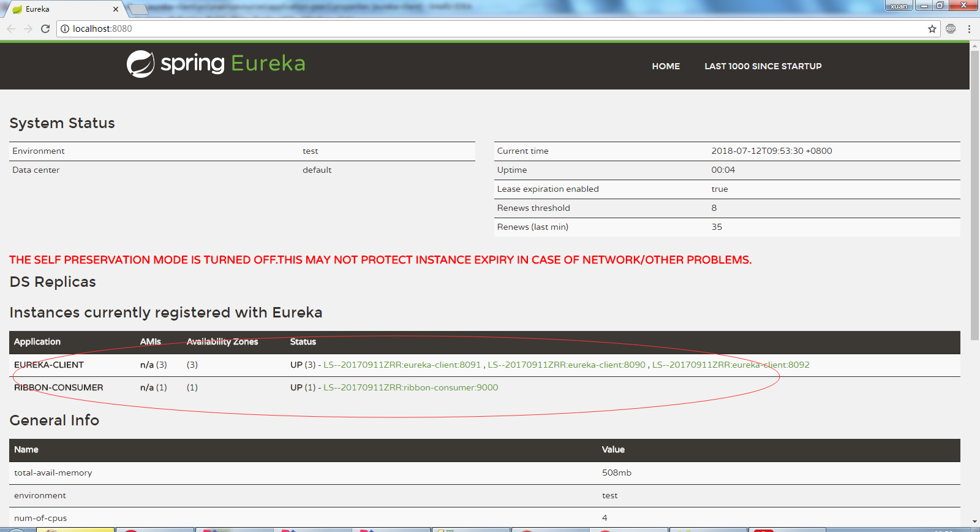The height and width of the screenshot is (532, 980).
Task: Click the Availability Zones column header
Action: 222,342
